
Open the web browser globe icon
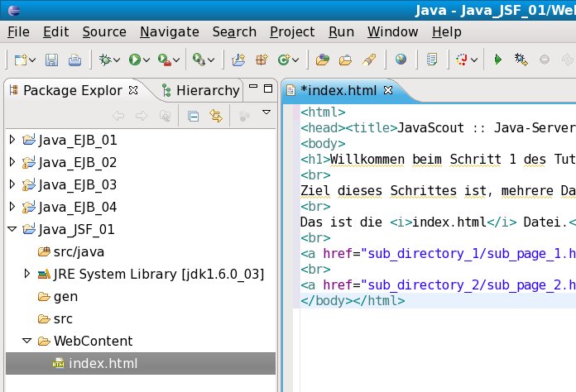(x=401, y=60)
